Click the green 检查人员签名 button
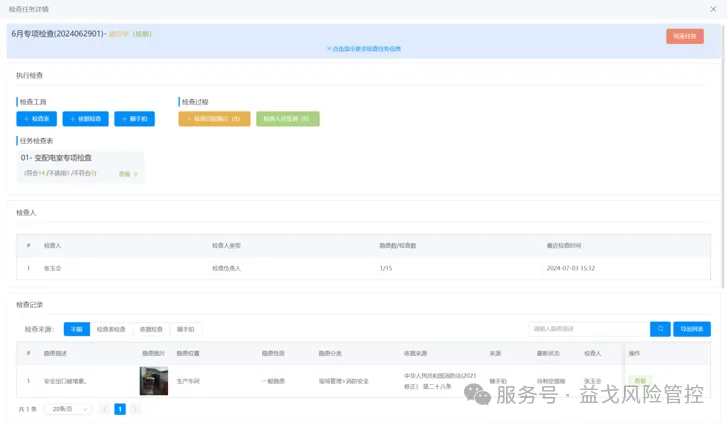Viewport: 727px width, 424px height. click(x=287, y=119)
